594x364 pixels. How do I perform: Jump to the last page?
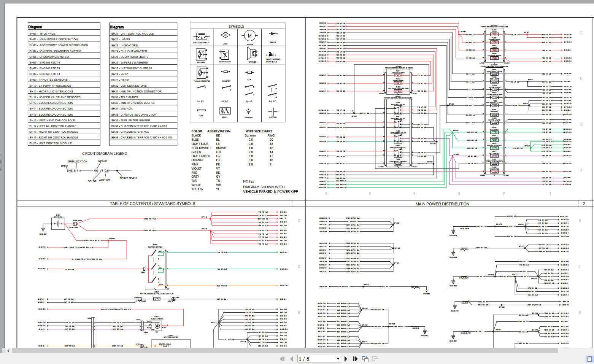coord(355,359)
